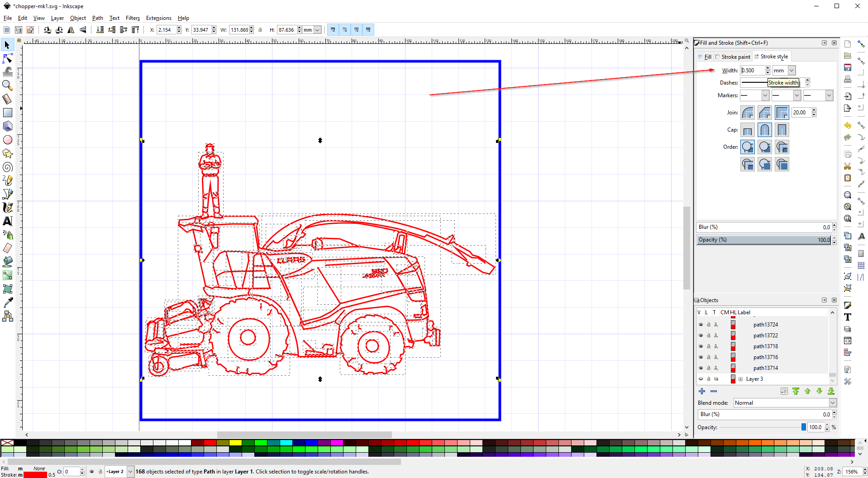Click the yellow color swatch in palette
The height and width of the screenshot is (478, 868).
235,443
